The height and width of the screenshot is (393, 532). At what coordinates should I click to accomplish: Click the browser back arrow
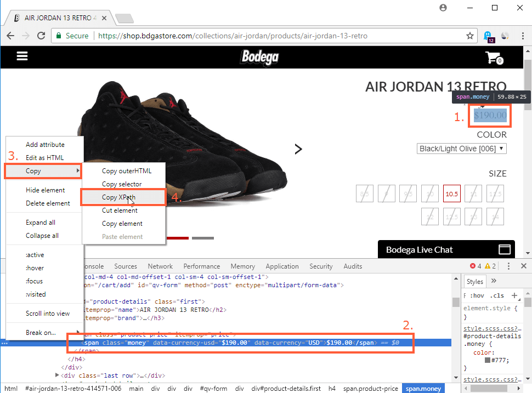pyautogui.click(x=10, y=36)
